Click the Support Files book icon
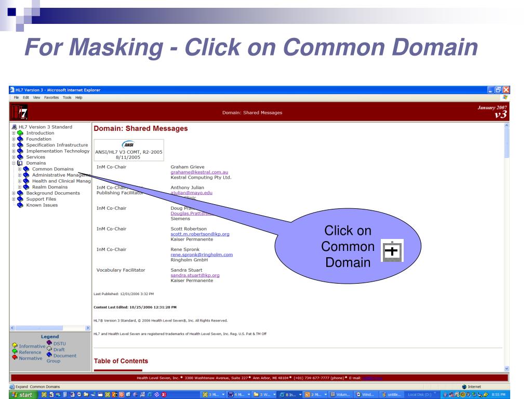Viewport: 532px width, 399px height. [x=20, y=199]
